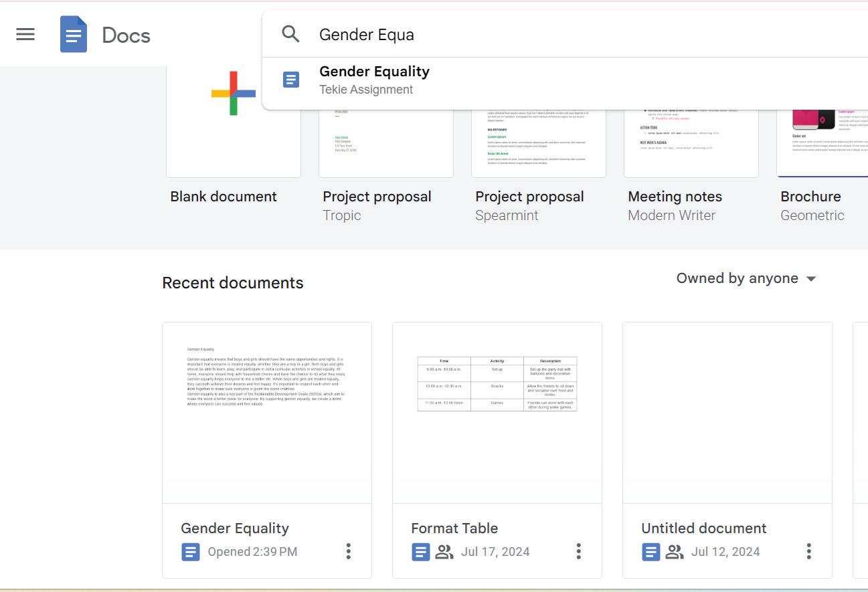Select the Gender Equality search suggestion

tap(375, 80)
